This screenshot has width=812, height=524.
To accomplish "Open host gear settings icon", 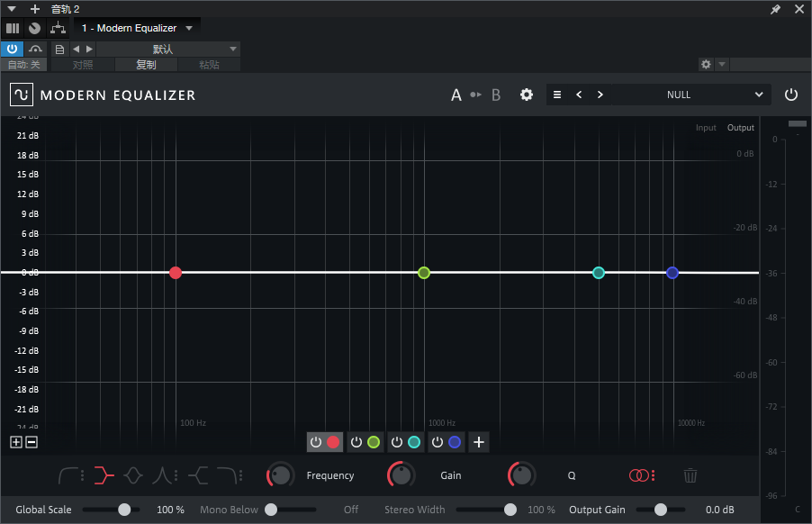I will (x=706, y=64).
